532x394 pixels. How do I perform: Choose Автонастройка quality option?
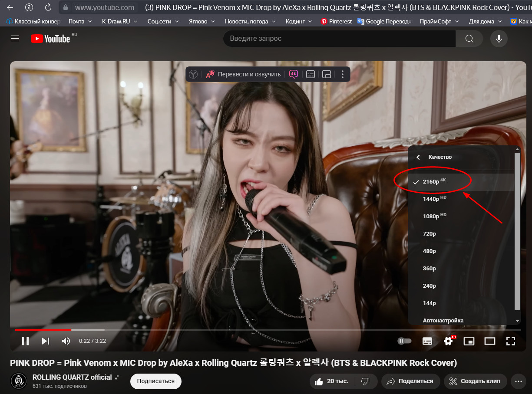click(461, 320)
